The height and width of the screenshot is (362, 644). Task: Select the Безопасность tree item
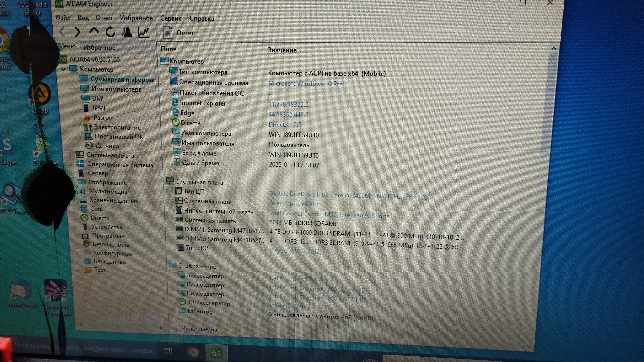(106, 244)
